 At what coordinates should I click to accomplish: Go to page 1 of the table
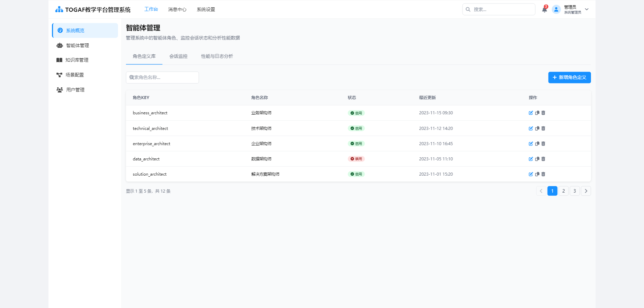pyautogui.click(x=552, y=191)
